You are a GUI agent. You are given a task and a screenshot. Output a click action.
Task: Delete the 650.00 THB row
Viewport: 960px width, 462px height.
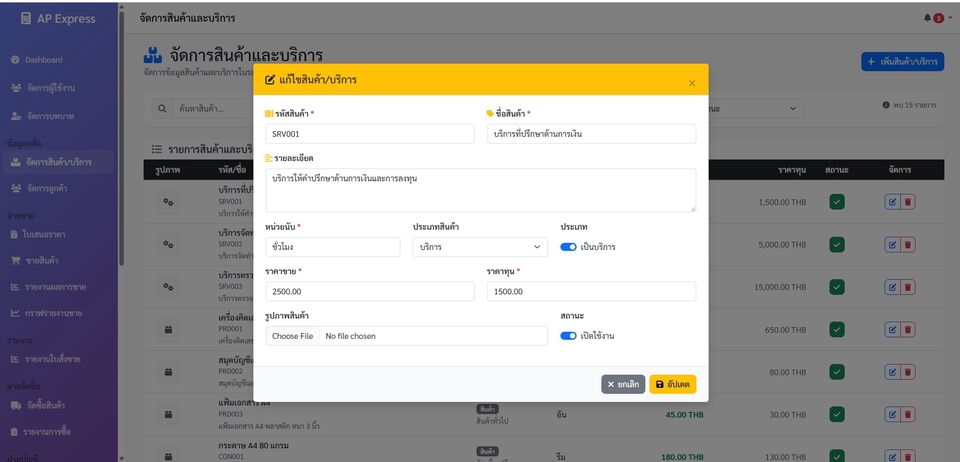click(x=908, y=330)
